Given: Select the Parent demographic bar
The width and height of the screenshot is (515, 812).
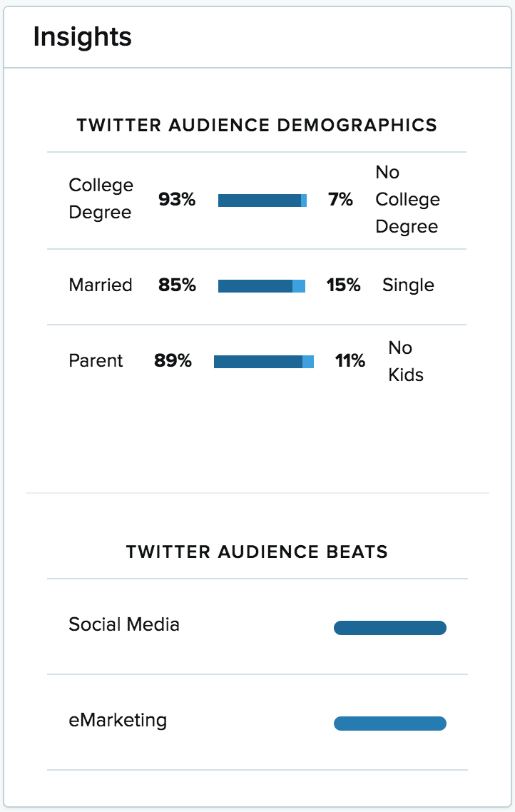Looking at the screenshot, I should pyautogui.click(x=262, y=360).
